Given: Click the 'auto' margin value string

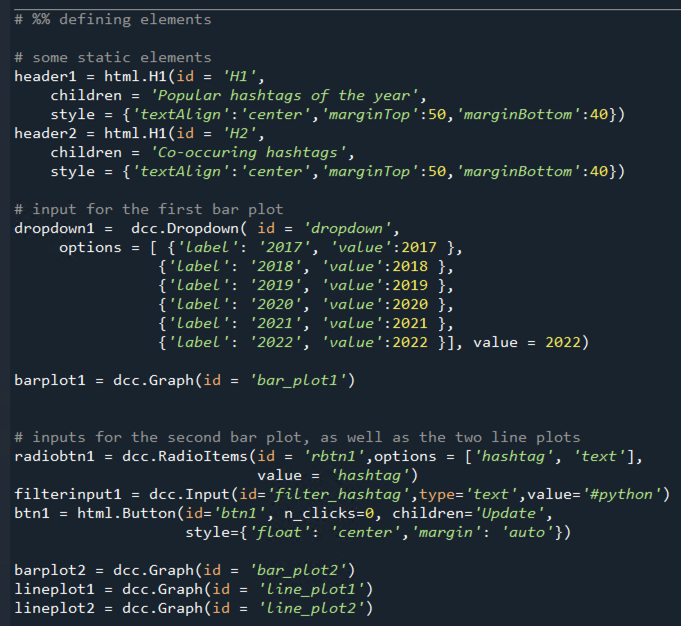Looking at the screenshot, I should pos(527,533).
